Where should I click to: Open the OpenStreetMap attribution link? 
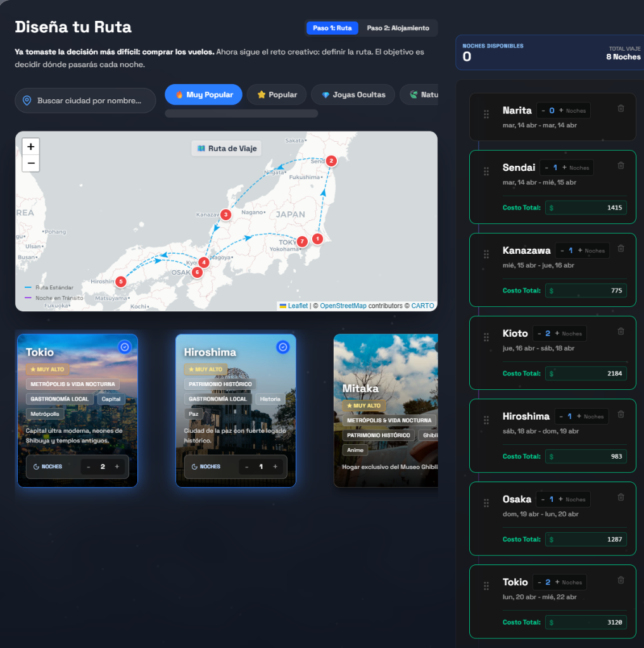click(x=343, y=306)
